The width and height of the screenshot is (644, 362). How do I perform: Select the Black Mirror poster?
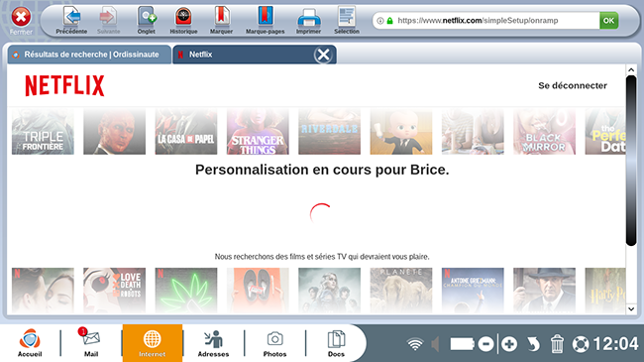click(x=544, y=132)
